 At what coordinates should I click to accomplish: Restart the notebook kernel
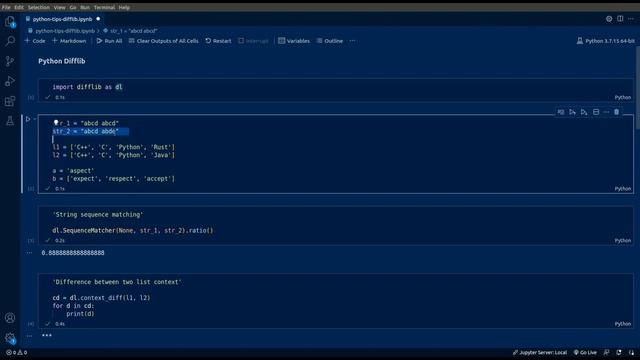click(x=218, y=41)
